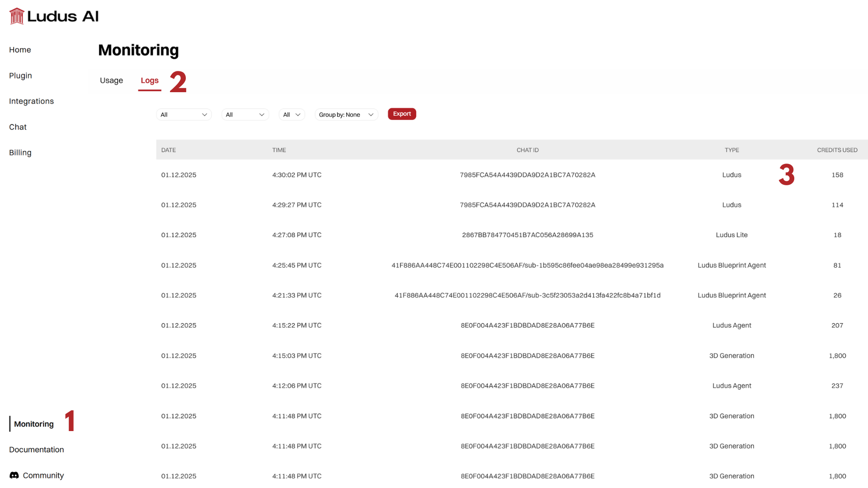The width and height of the screenshot is (868, 488).
Task: Switch to the Usage tab
Action: 111,80
